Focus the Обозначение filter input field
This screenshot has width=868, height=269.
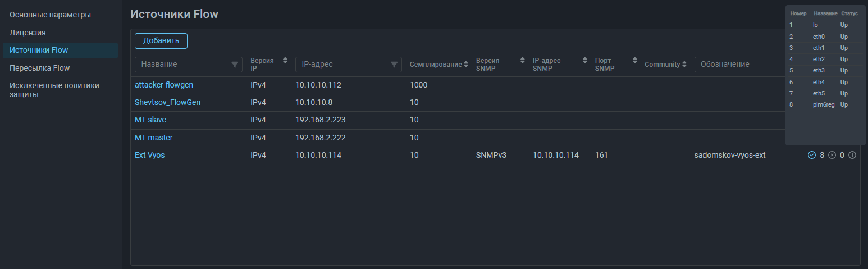[x=738, y=65]
